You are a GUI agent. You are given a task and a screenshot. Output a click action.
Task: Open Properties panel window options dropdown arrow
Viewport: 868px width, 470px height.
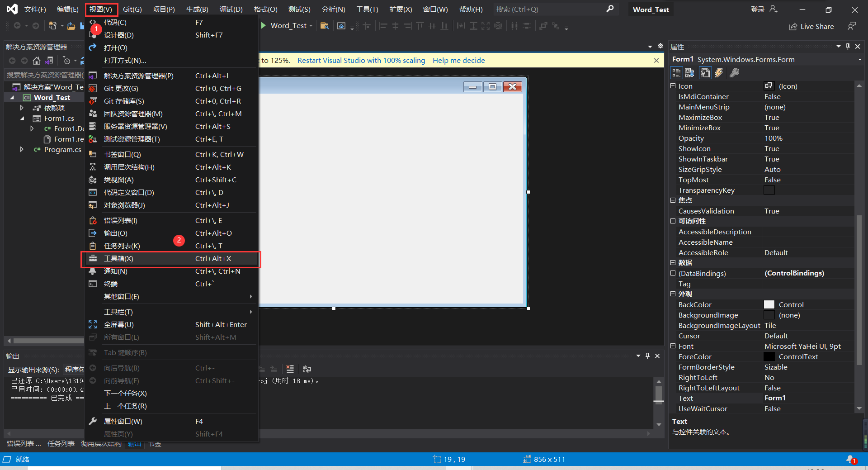839,47
